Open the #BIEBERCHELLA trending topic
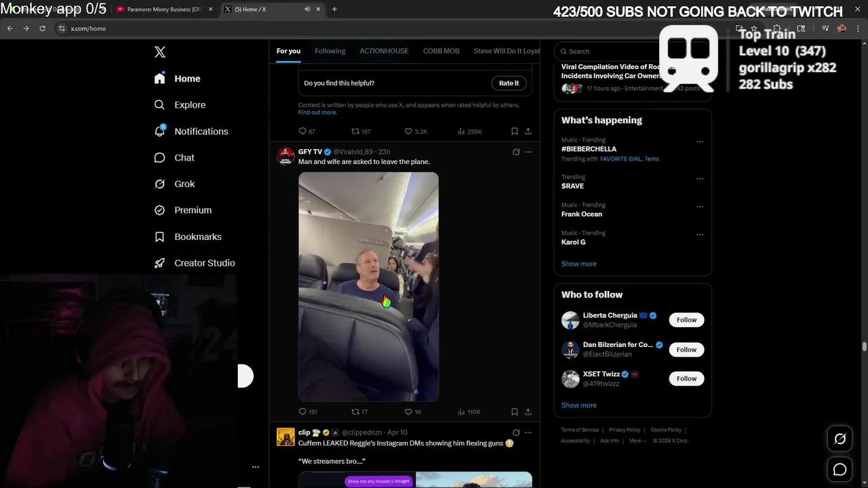This screenshot has height=488, width=868. tap(589, 149)
